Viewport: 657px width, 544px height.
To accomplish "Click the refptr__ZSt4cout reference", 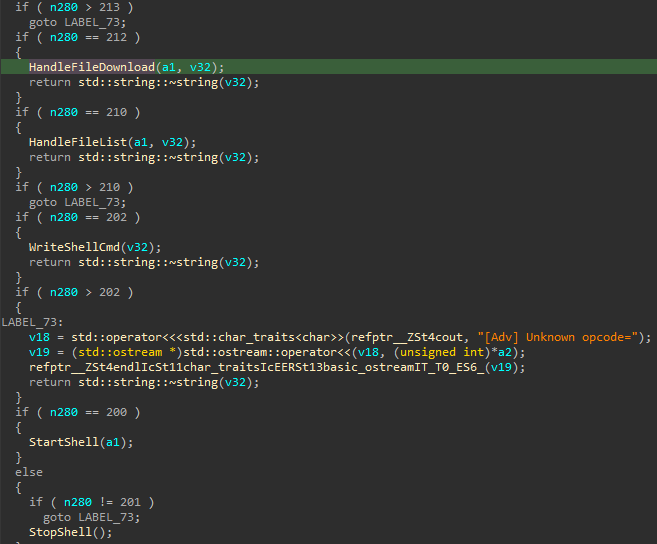I will pos(406,337).
